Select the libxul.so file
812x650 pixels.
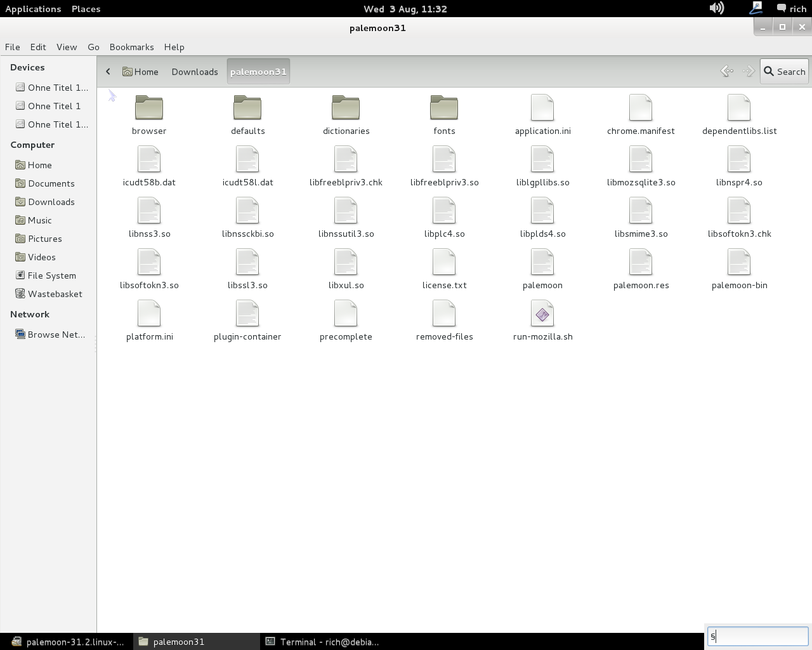pyautogui.click(x=346, y=269)
